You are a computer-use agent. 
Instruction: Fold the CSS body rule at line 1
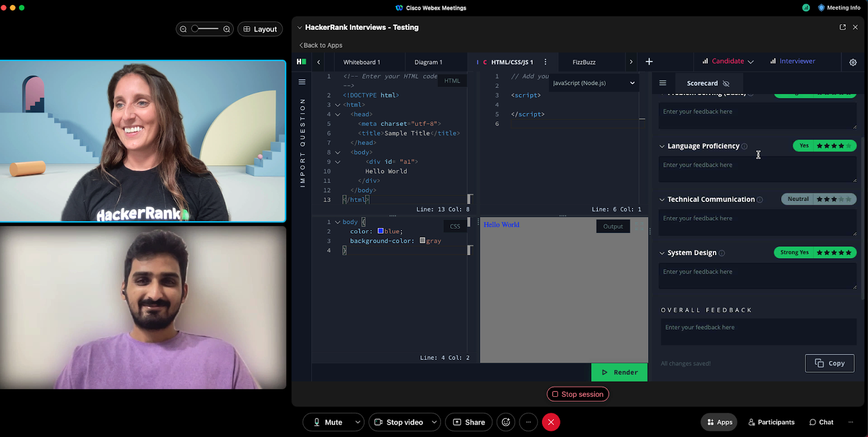pyautogui.click(x=337, y=222)
